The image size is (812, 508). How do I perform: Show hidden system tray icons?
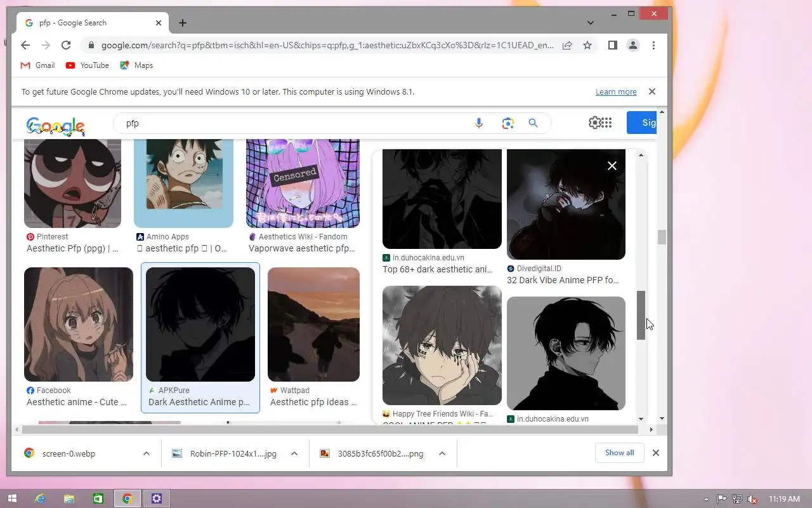pos(707,499)
